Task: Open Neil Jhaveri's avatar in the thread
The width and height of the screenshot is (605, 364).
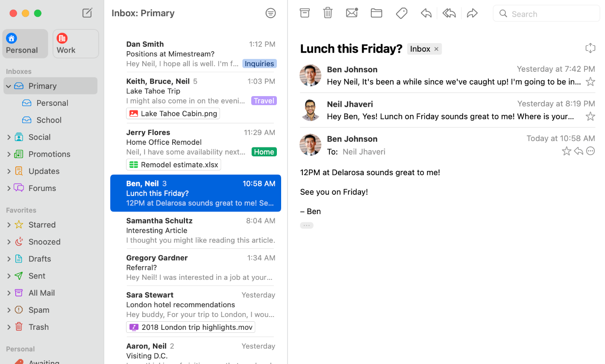Action: pyautogui.click(x=311, y=110)
